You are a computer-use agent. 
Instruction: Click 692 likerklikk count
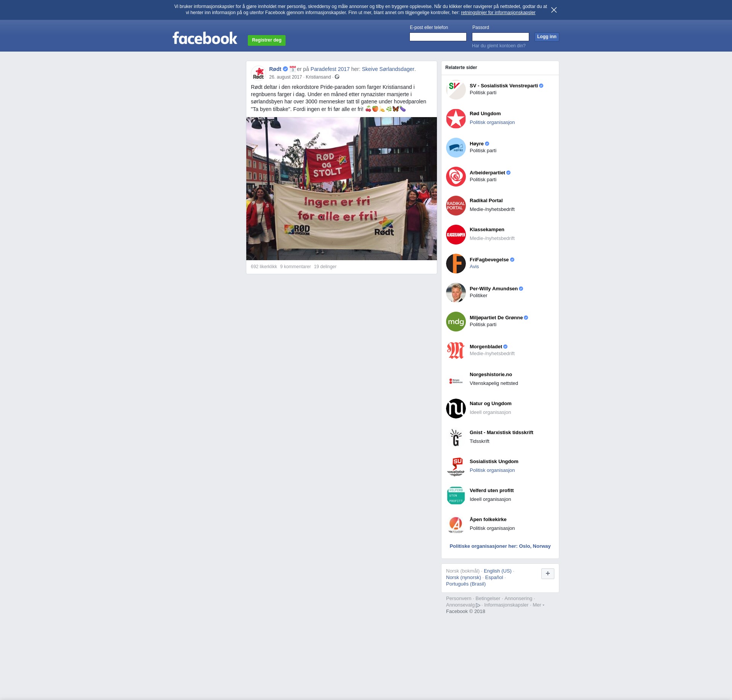click(264, 267)
